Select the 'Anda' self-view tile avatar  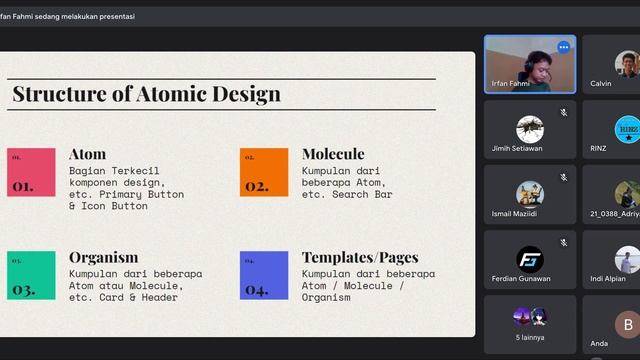[x=628, y=325]
